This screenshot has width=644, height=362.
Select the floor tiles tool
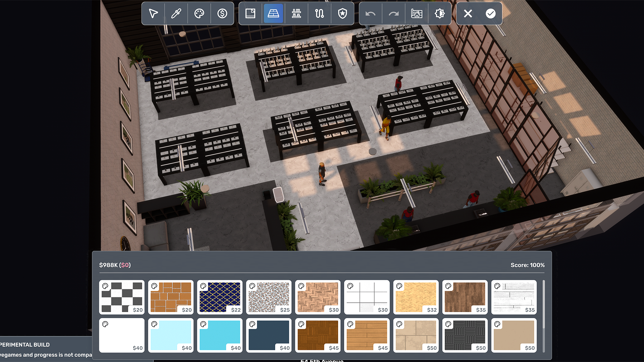(x=273, y=13)
